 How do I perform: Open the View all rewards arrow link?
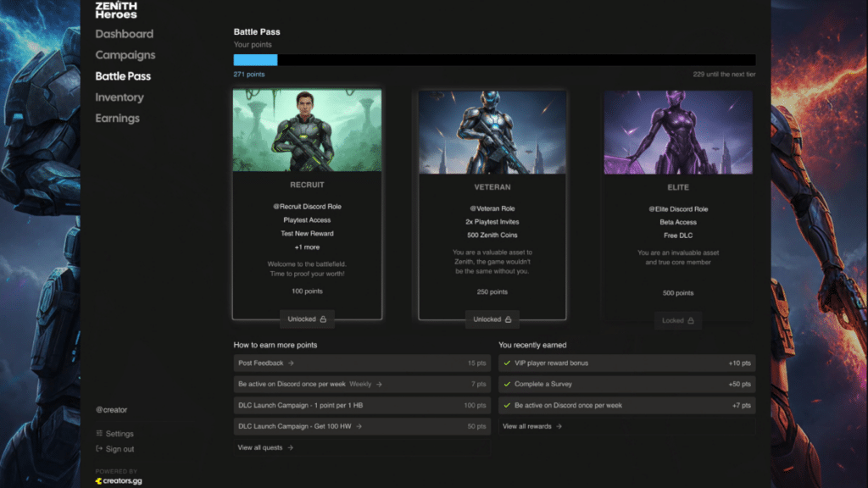(532, 427)
